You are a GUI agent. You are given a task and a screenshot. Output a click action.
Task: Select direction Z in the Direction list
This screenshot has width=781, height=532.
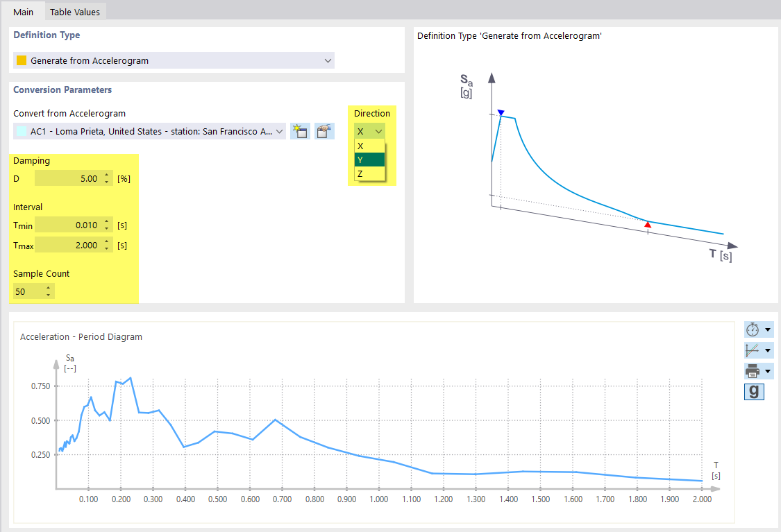369,173
